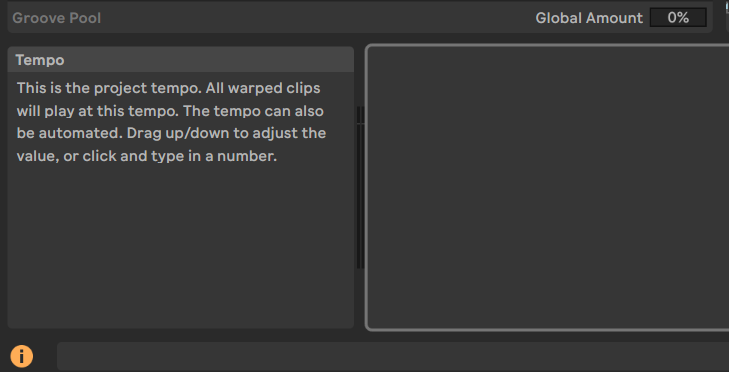The height and width of the screenshot is (372, 729).
Task: Click the text 'click and type in a number'
Action: (179, 156)
